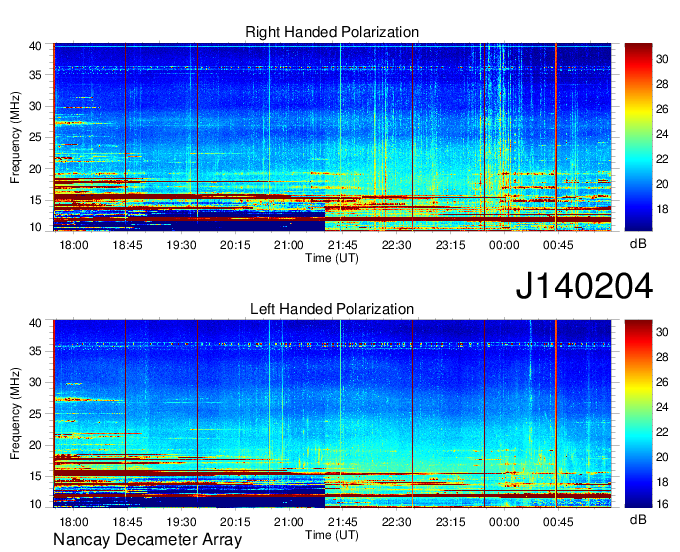Click 35 MHz tick on Right Handed plot
The height and width of the screenshot is (552, 680).
point(35,75)
